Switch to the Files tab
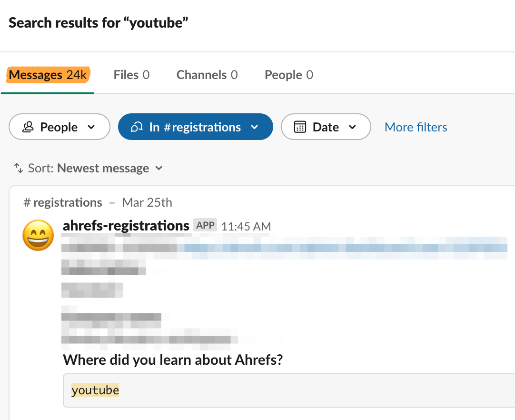This screenshot has height=420, width=515. [x=131, y=75]
